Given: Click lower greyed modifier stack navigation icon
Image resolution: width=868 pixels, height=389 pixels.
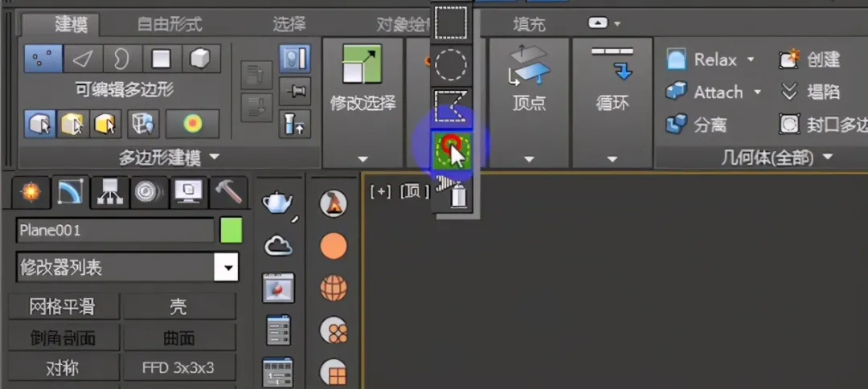Looking at the screenshot, I should pyautogui.click(x=256, y=108).
